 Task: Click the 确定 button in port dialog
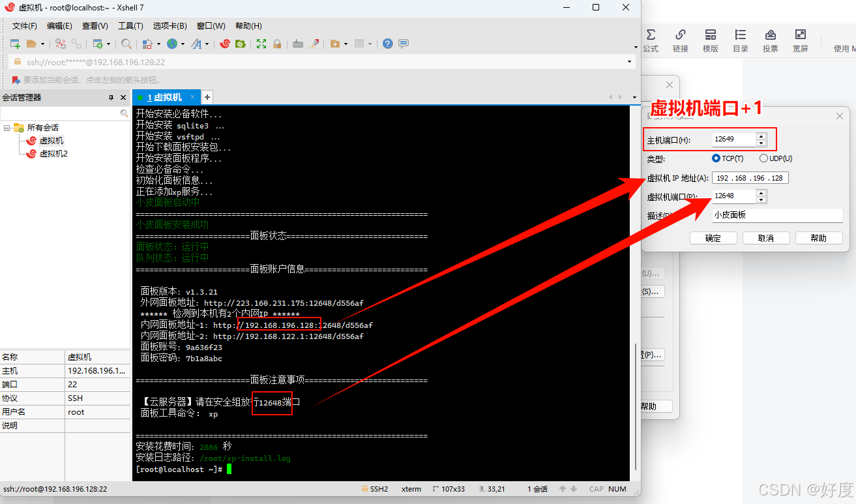(x=713, y=238)
